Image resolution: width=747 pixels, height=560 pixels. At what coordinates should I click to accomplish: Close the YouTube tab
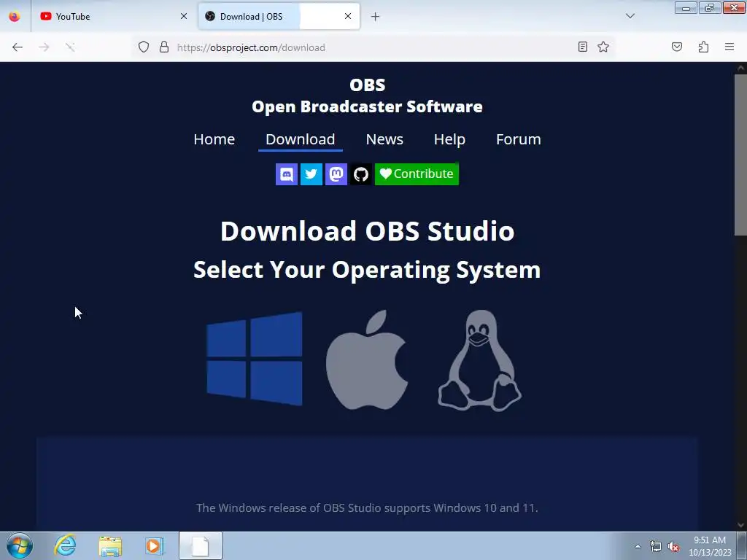[x=183, y=16]
